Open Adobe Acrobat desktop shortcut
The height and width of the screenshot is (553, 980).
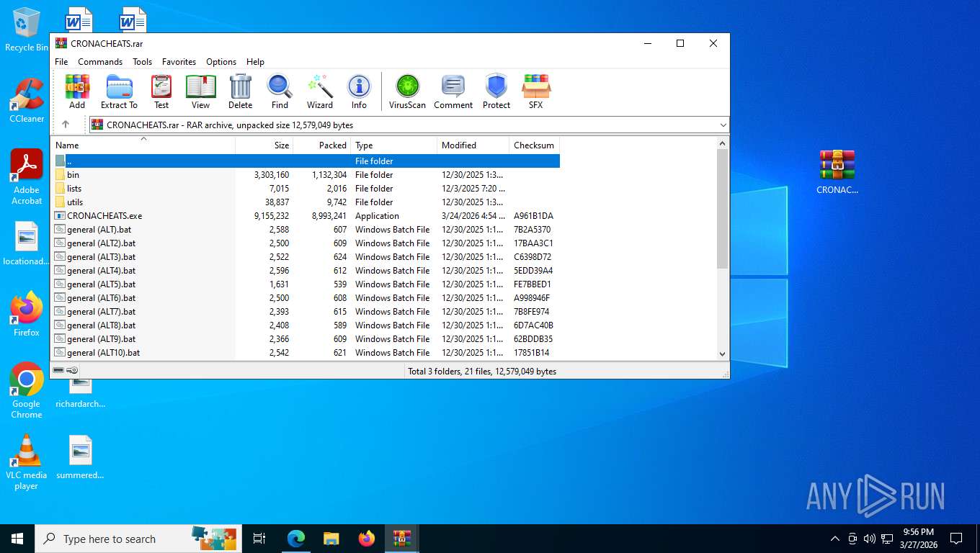27,177
